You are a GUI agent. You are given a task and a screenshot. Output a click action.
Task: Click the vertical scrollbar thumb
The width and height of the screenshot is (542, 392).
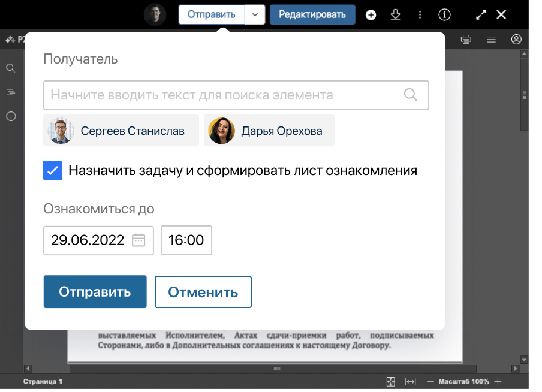point(524,95)
